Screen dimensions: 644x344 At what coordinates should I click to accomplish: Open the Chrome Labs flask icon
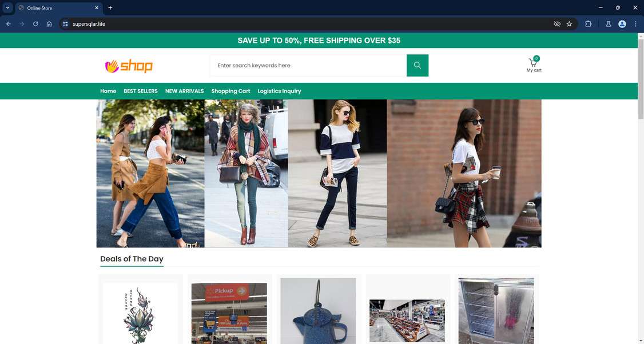tap(609, 24)
